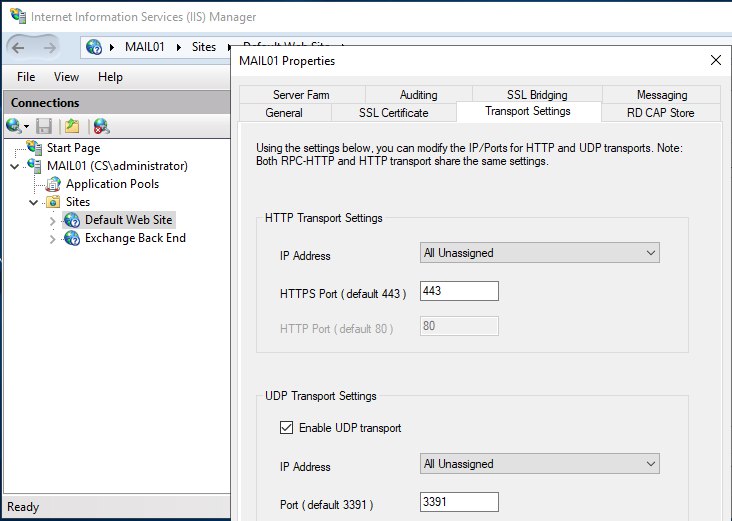The image size is (732, 521).
Task: Click the Delete connection icon
Action: pyautogui.click(x=101, y=126)
